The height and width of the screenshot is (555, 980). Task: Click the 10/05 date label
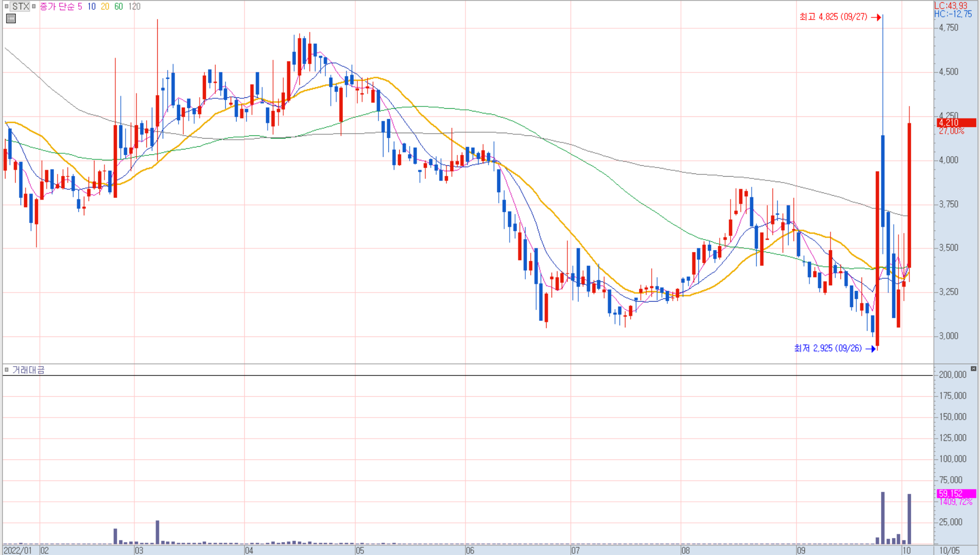949,550
